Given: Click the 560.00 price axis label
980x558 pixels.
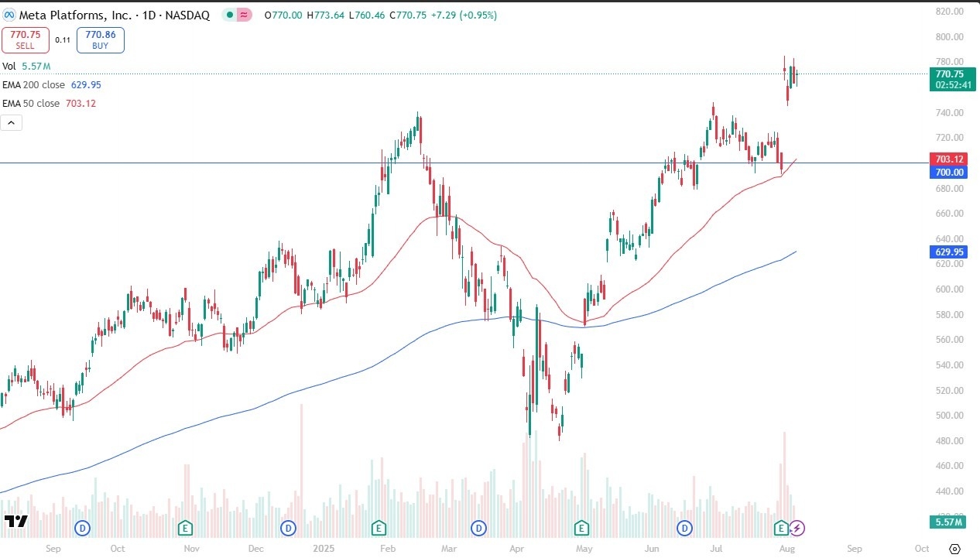Looking at the screenshot, I should 949,340.
